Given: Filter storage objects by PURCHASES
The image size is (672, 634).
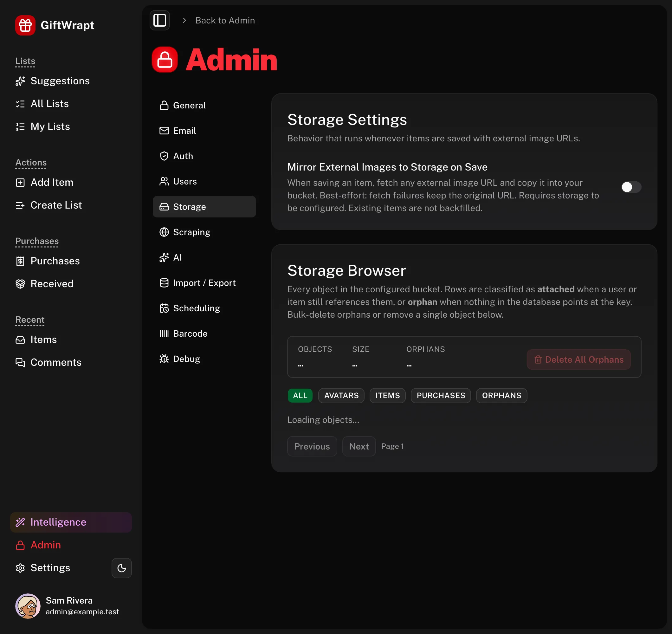Looking at the screenshot, I should (x=441, y=396).
